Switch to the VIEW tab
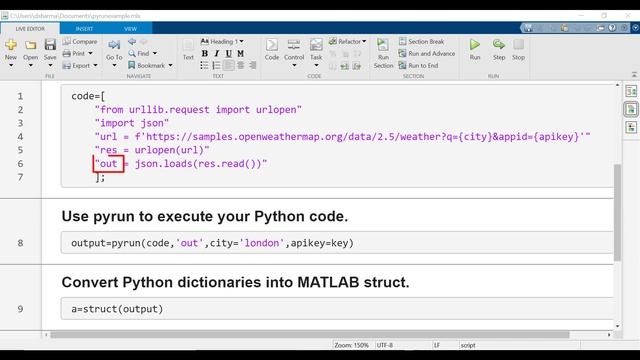 point(130,29)
